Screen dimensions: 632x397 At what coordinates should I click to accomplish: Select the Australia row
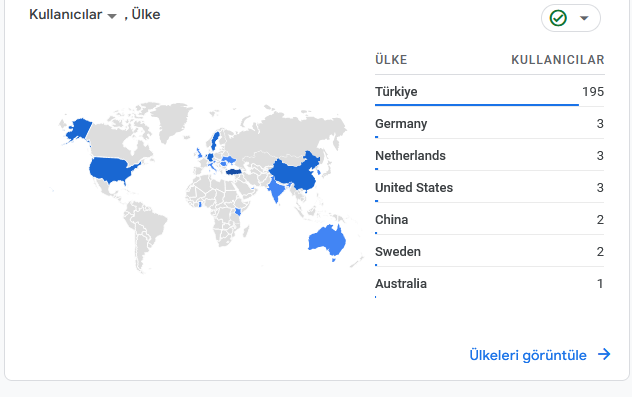point(490,283)
